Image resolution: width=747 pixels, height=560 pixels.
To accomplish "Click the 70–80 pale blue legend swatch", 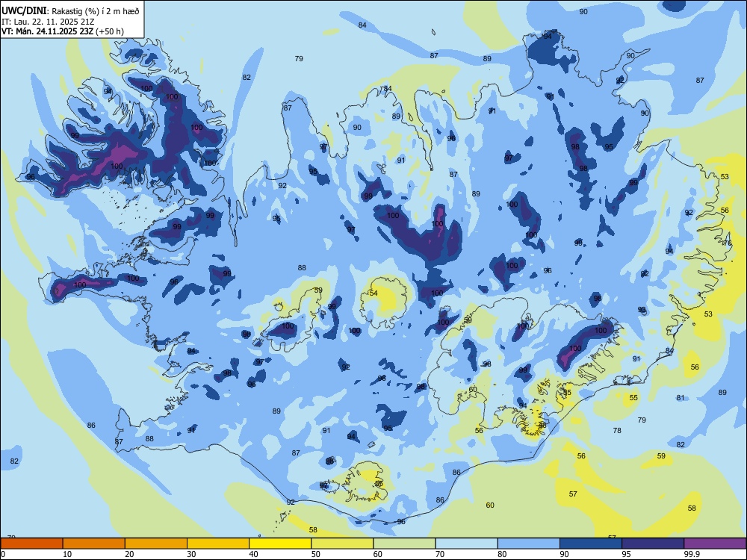I will click(x=466, y=544).
